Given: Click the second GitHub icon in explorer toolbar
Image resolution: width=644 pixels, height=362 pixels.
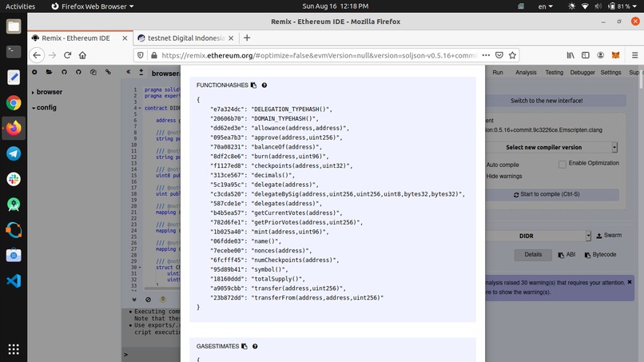Looking at the screenshot, I should coord(78,72).
